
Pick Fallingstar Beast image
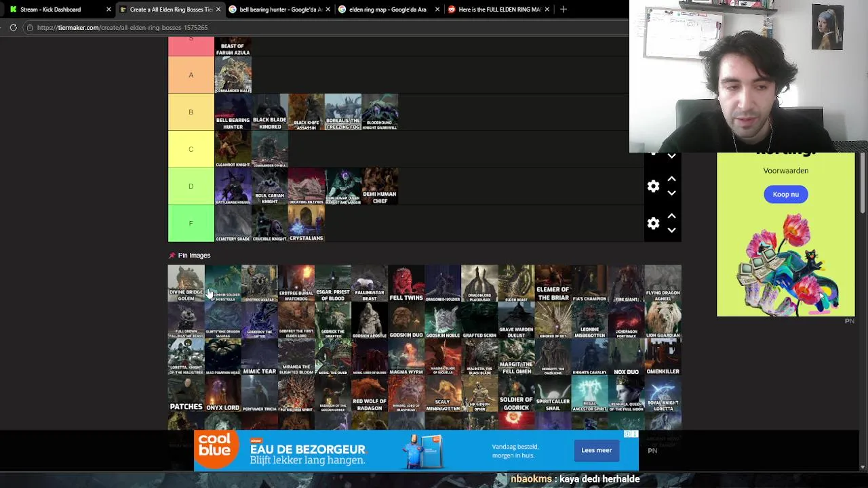pyautogui.click(x=369, y=283)
